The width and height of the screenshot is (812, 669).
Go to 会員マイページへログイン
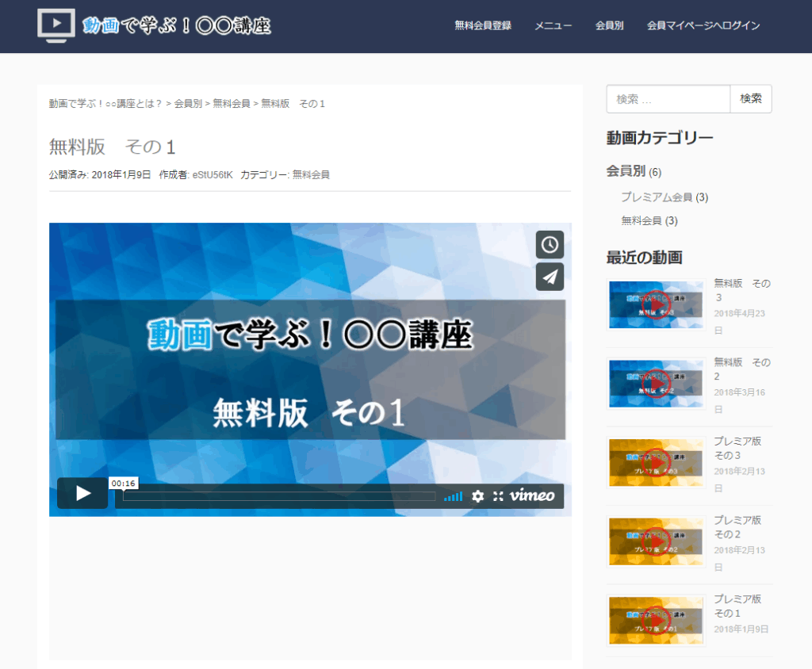point(703,25)
